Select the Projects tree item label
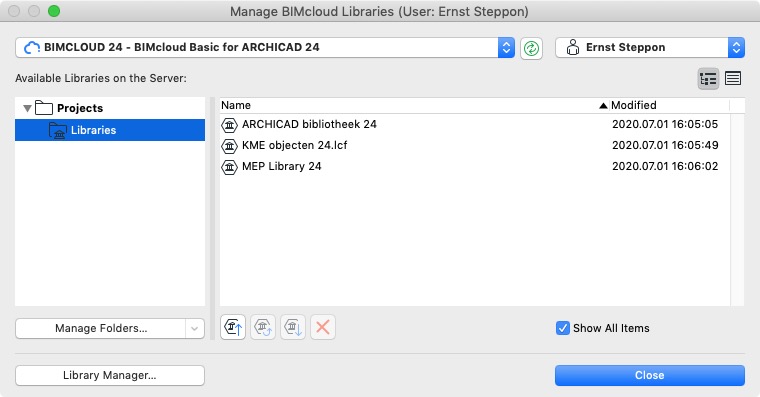760x397 pixels. point(80,108)
